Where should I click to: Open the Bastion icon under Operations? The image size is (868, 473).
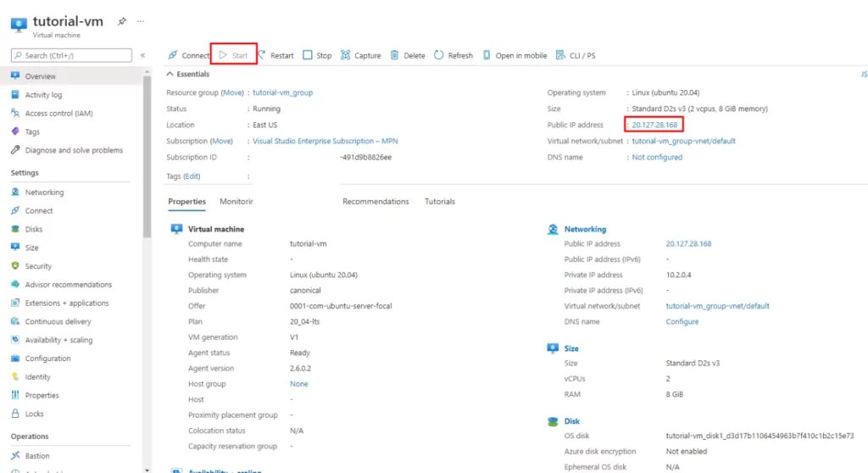pyautogui.click(x=15, y=456)
